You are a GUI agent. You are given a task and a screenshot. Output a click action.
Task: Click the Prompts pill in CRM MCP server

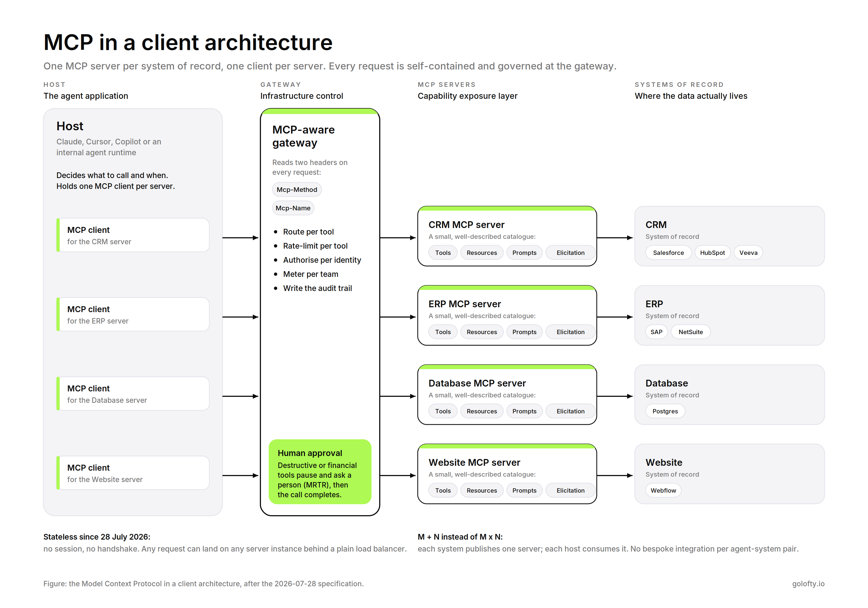pyautogui.click(x=524, y=253)
